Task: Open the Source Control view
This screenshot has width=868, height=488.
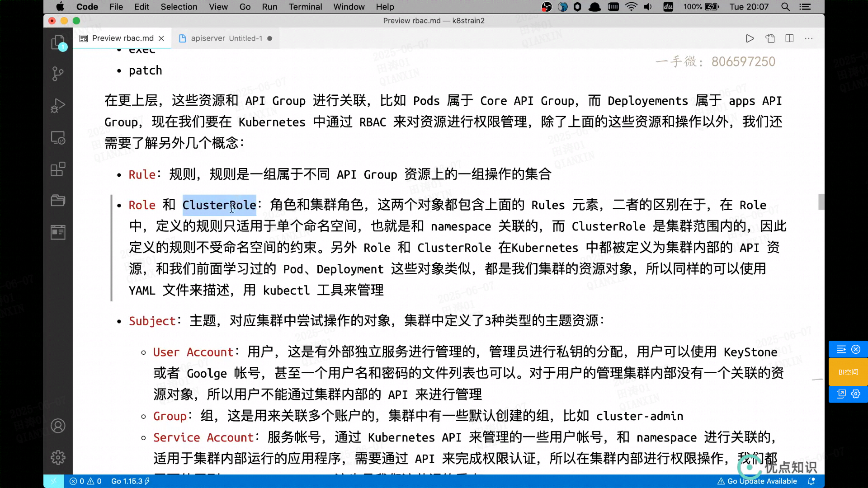Action: coord(58,74)
